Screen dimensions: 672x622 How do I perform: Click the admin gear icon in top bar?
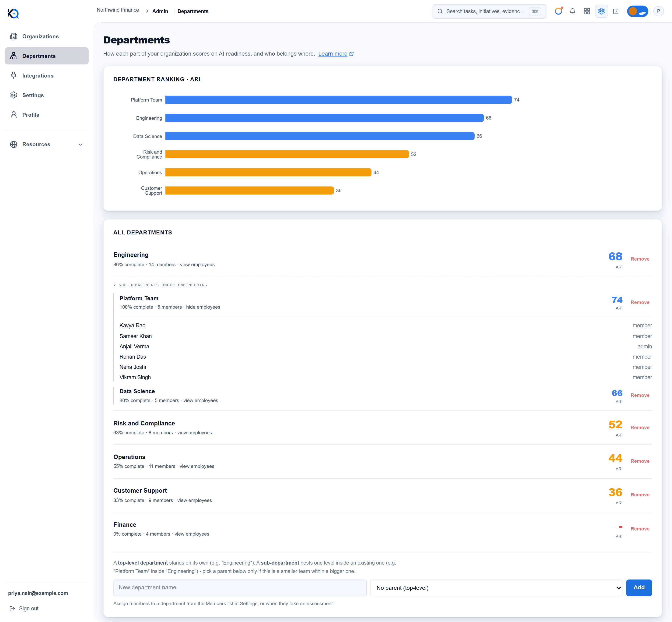pyautogui.click(x=601, y=11)
